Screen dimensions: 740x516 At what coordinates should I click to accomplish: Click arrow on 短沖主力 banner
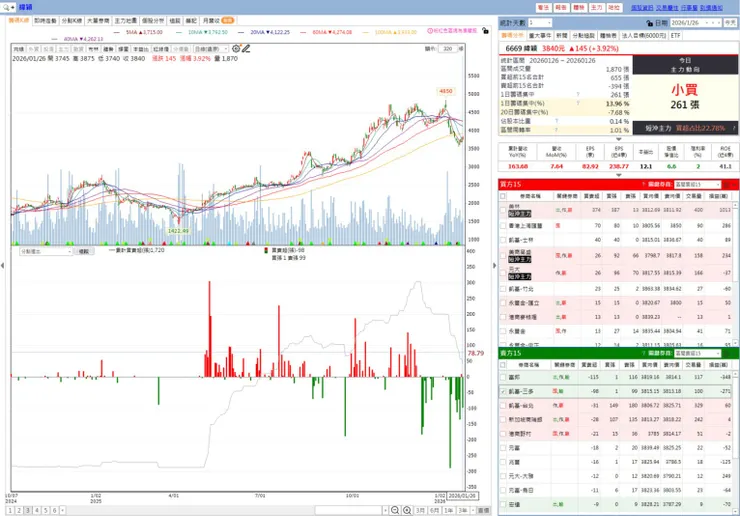click(734, 128)
